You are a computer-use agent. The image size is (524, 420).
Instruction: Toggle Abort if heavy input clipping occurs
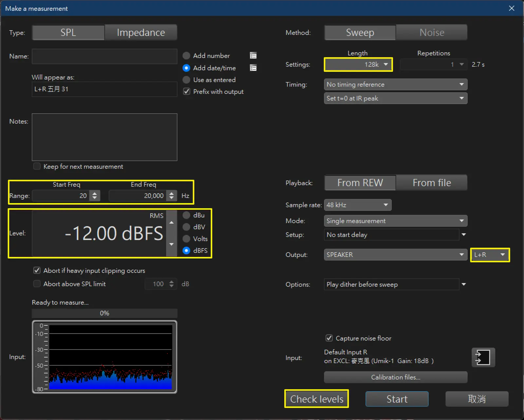pyautogui.click(x=37, y=271)
